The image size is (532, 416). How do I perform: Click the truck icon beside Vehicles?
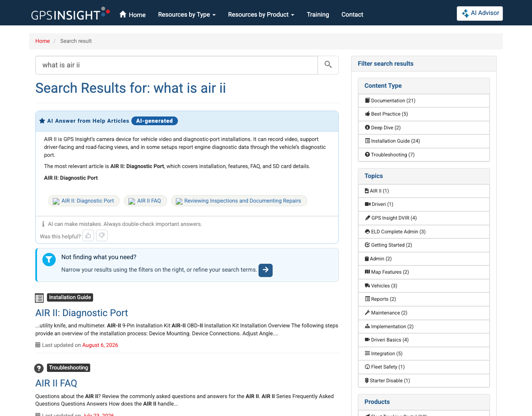click(x=367, y=286)
